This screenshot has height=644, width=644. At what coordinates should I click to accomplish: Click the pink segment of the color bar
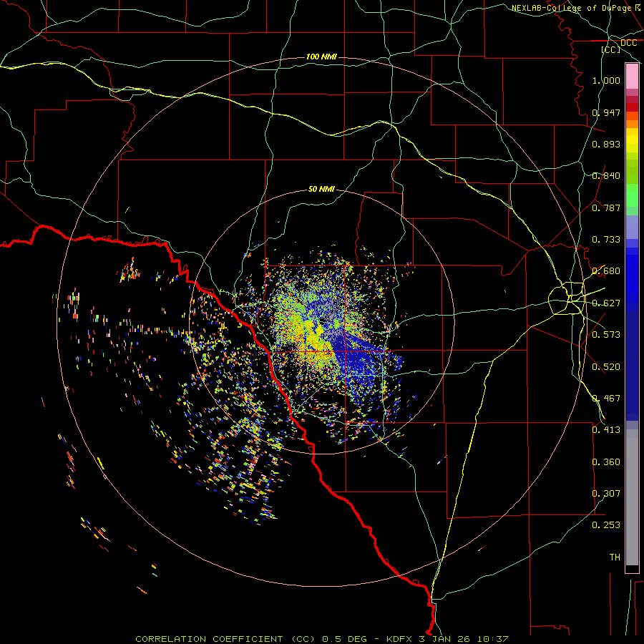[632, 77]
